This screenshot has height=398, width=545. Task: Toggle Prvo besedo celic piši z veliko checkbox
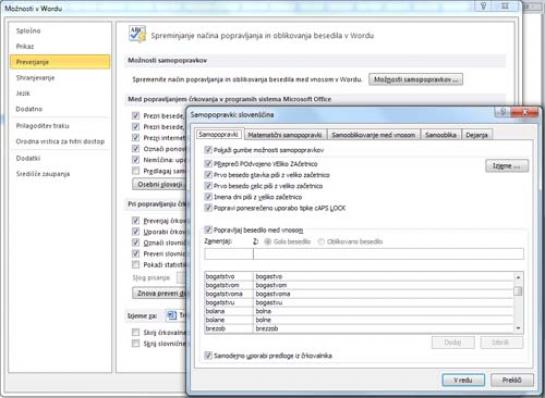[208, 186]
